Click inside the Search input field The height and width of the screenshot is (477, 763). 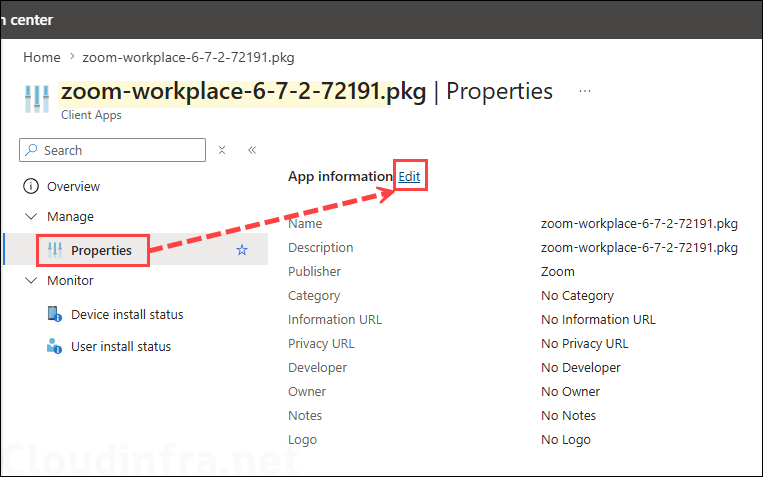[112, 150]
